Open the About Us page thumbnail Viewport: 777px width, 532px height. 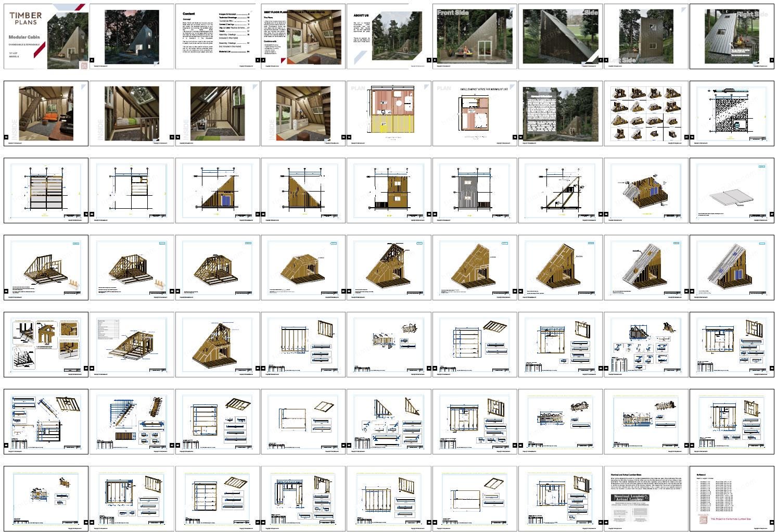pos(388,36)
